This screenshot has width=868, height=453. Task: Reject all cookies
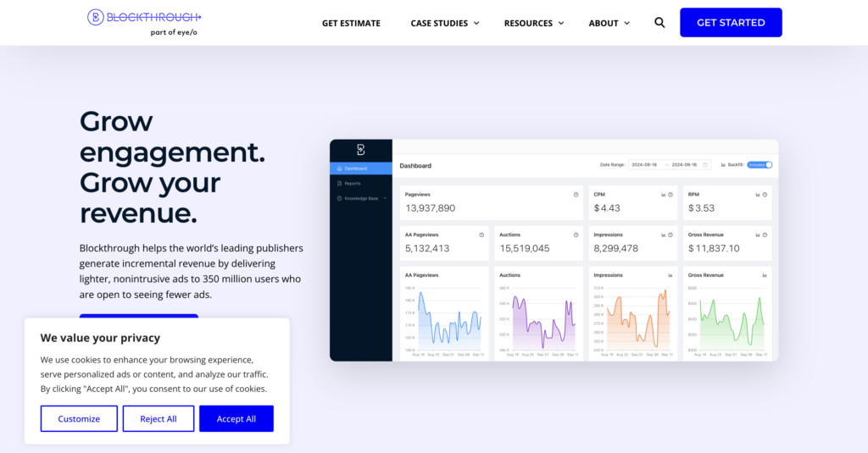tap(159, 418)
